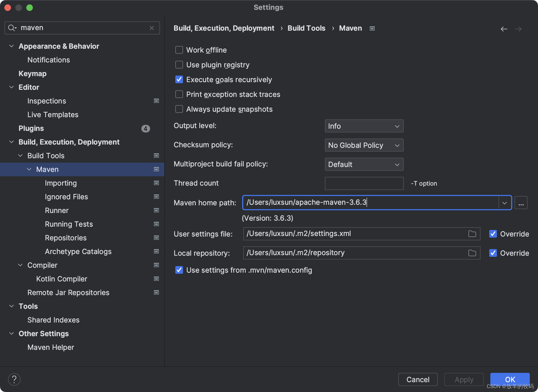Click project-level icon beside Maven breadcrumb

coord(372,28)
